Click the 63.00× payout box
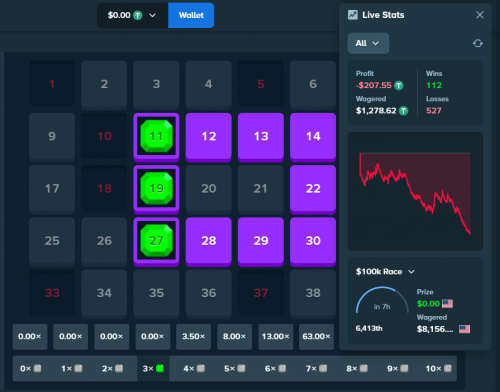This screenshot has height=392, width=500. point(316,337)
